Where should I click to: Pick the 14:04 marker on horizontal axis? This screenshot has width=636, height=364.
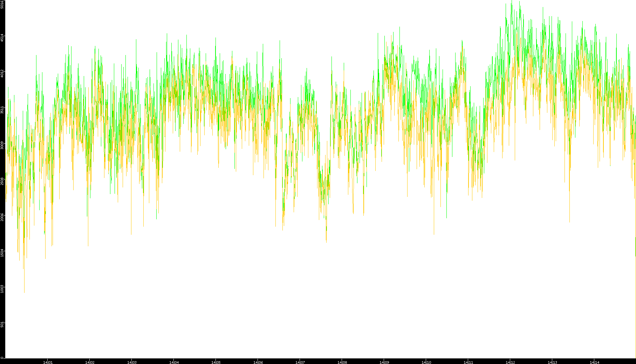click(174, 362)
